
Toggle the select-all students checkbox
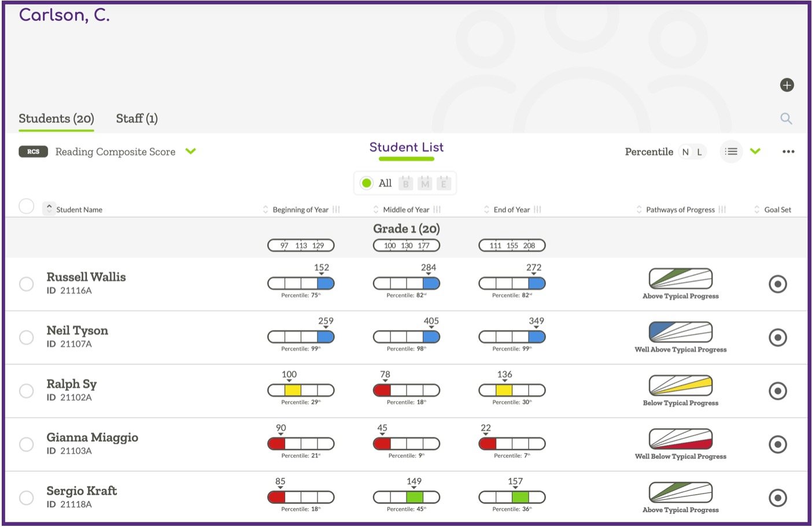(27, 206)
